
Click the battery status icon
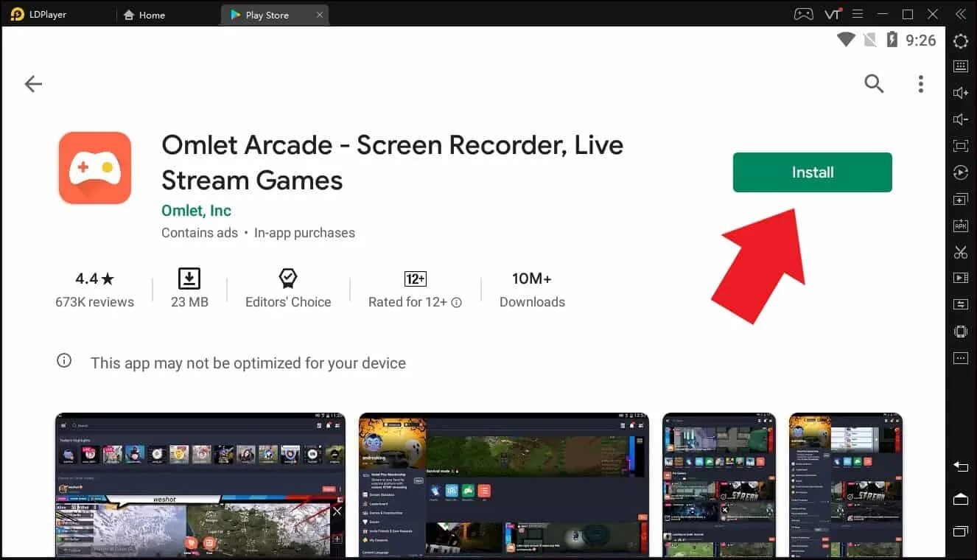[892, 40]
